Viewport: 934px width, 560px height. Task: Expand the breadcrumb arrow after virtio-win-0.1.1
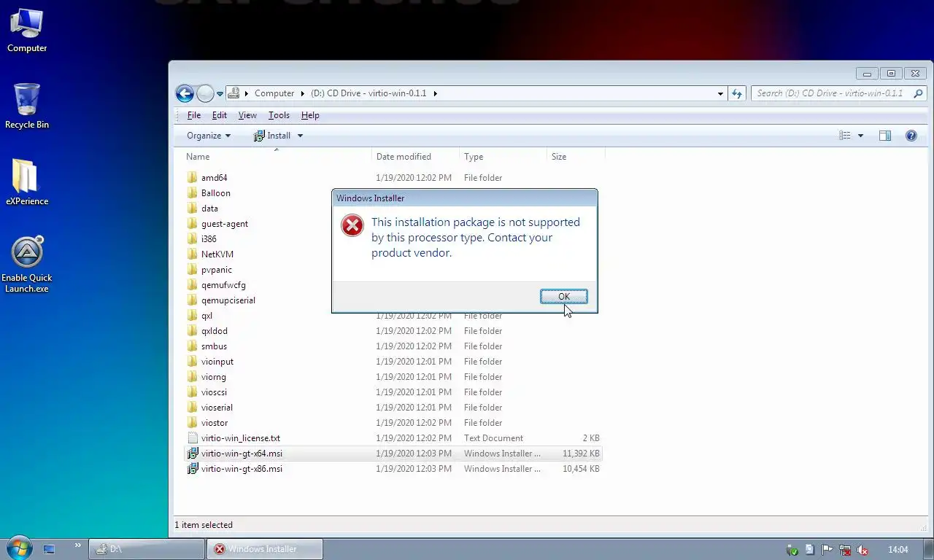436,93
